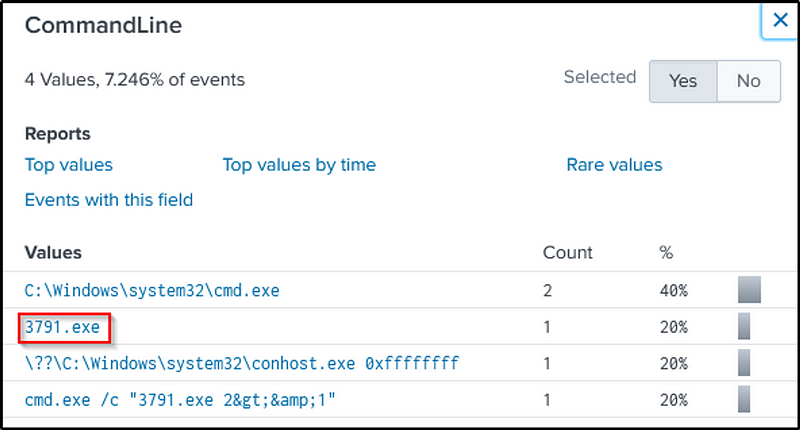The height and width of the screenshot is (430, 800).
Task: Set Selected to No
Action: [x=748, y=81]
